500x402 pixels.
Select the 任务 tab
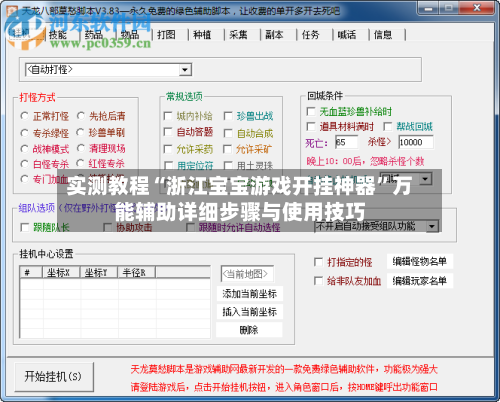[310, 35]
